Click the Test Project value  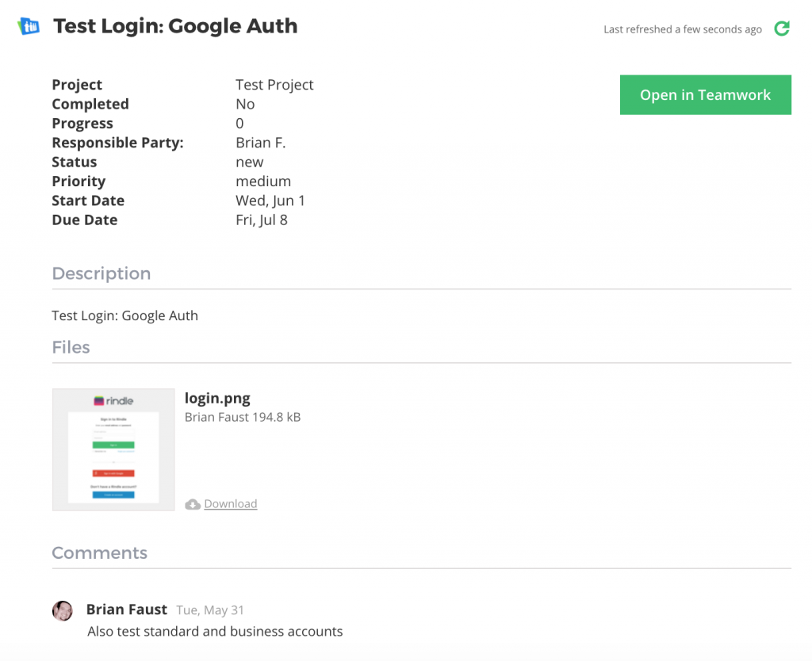point(274,85)
